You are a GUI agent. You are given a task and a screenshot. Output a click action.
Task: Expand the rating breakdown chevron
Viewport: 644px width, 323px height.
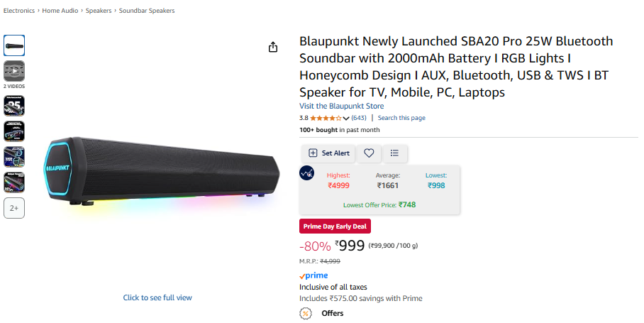(346, 118)
